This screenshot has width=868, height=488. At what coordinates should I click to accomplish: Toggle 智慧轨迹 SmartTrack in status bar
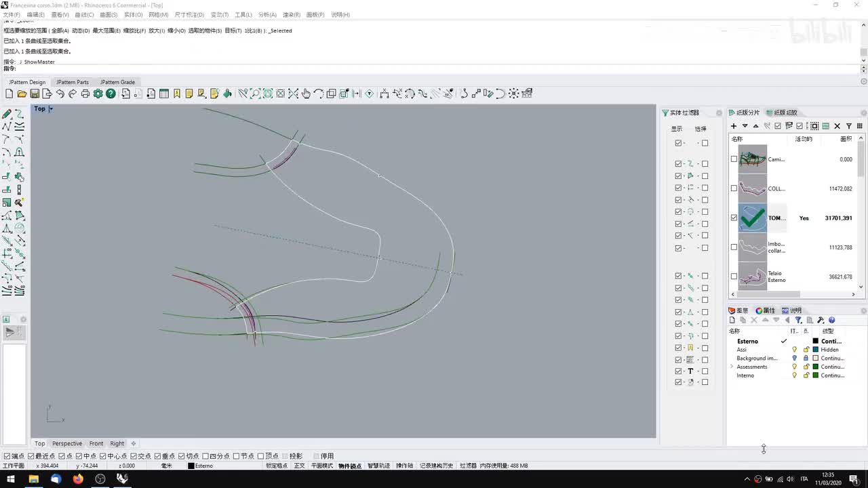378,466
